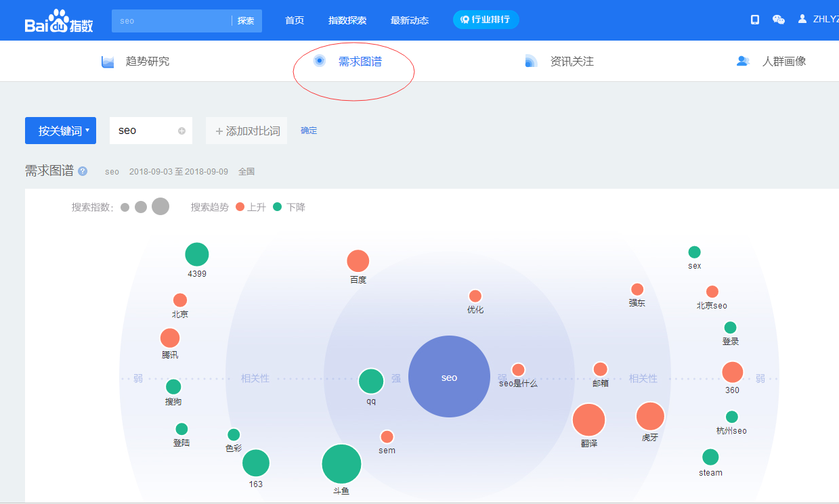Click the plus icon inside the seo keyword box
This screenshot has height=504, width=839.
pos(183,131)
